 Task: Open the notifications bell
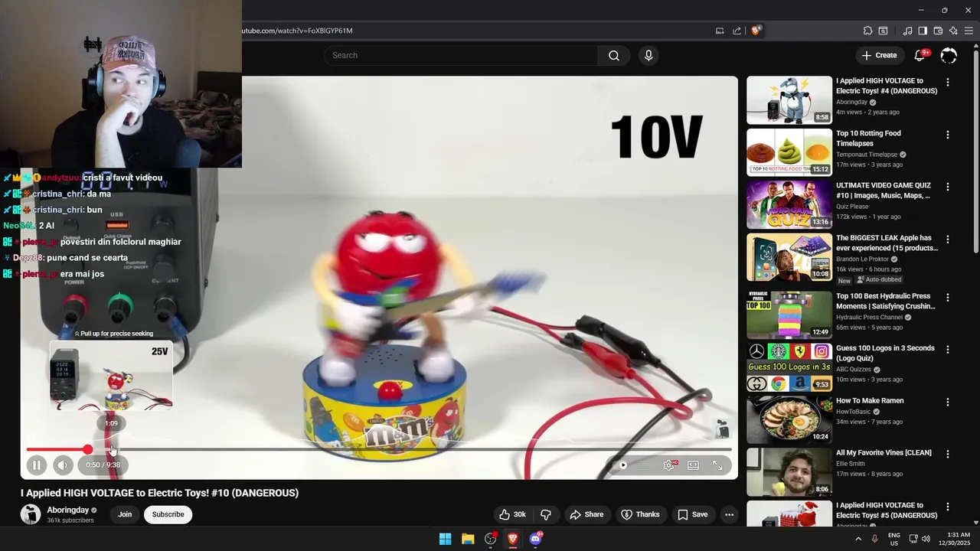[920, 55]
